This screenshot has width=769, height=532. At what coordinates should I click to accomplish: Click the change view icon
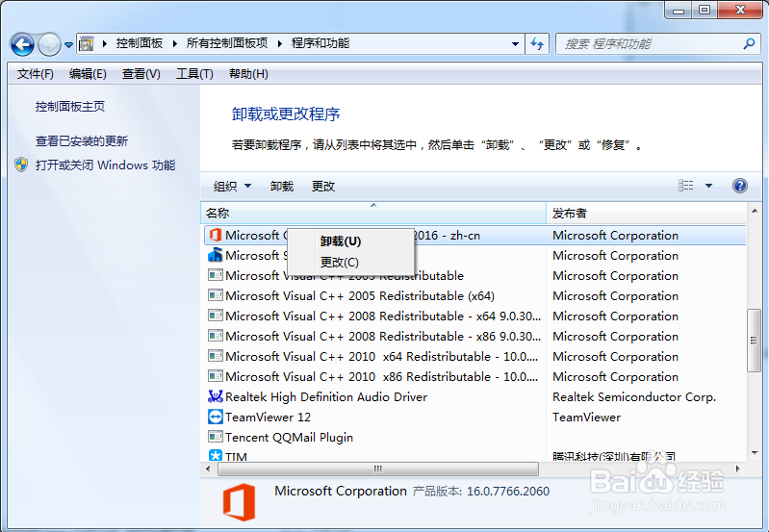point(685,186)
